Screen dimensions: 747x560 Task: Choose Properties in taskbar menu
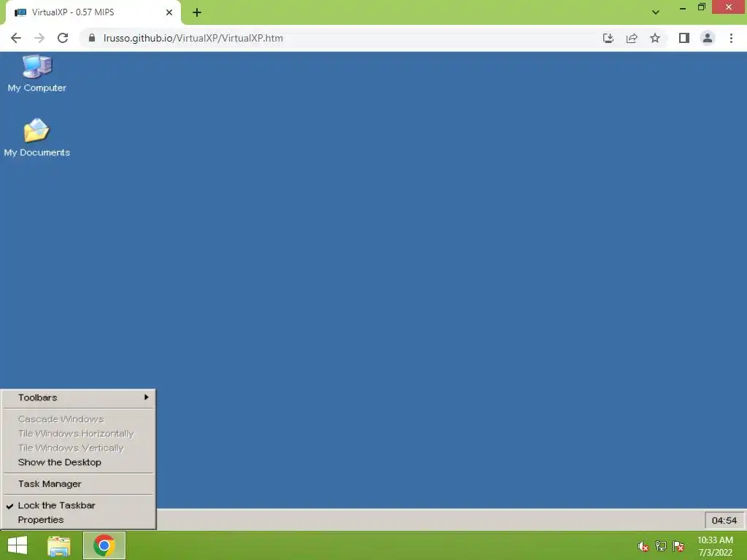(x=79, y=519)
